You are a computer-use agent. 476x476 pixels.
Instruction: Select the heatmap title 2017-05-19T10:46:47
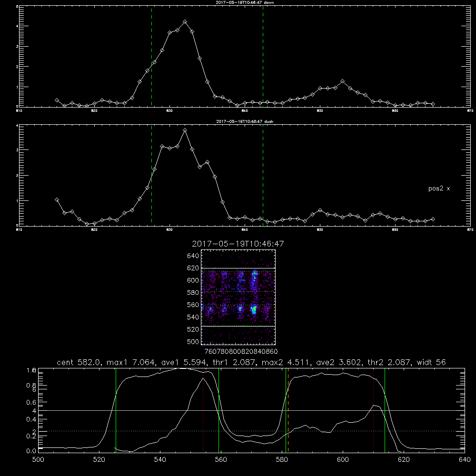click(238, 244)
